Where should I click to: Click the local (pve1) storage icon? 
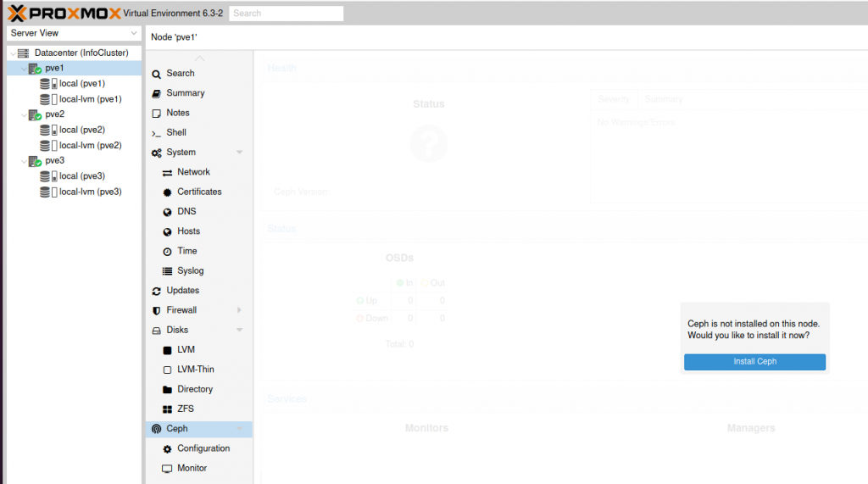tap(48, 84)
